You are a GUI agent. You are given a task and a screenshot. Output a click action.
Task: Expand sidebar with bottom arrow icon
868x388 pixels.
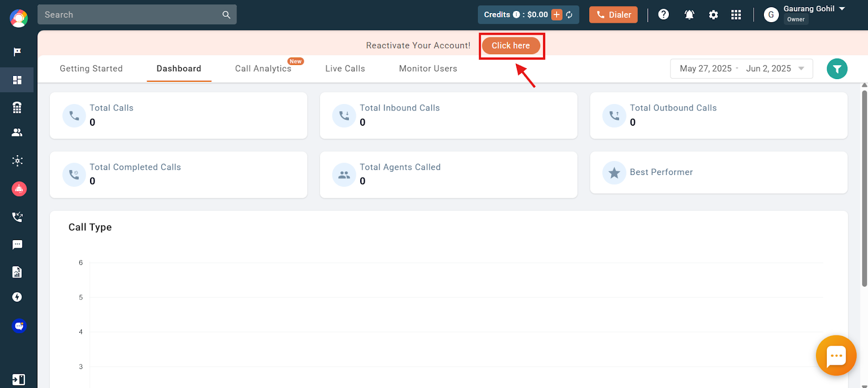tap(18, 379)
